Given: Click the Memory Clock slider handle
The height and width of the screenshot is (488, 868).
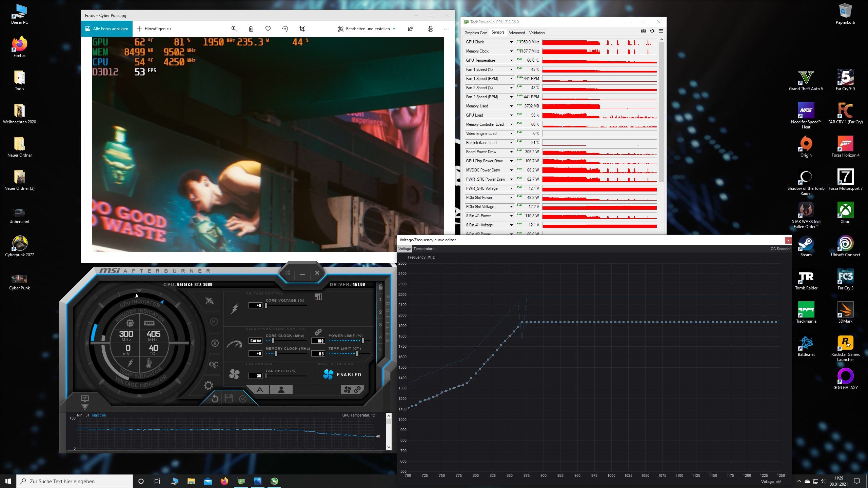Looking at the screenshot, I should click(276, 353).
